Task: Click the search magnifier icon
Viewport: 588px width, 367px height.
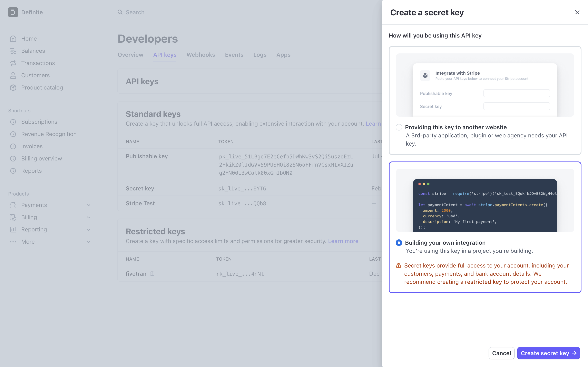Action: pyautogui.click(x=120, y=12)
